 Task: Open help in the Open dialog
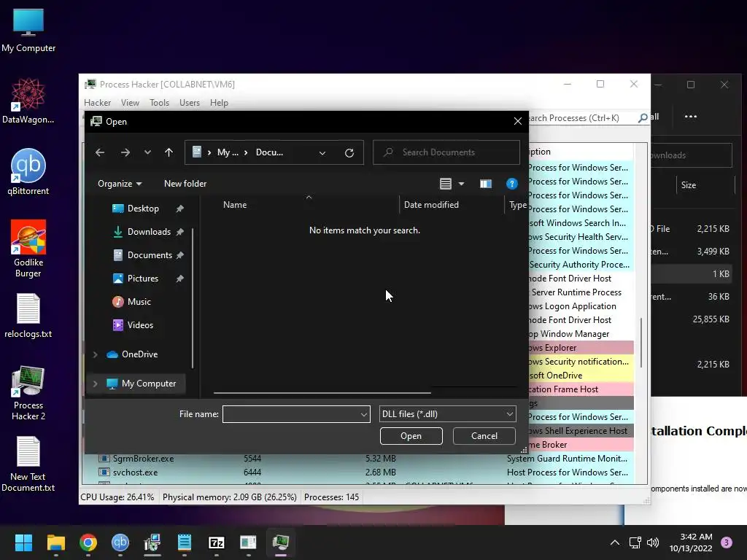[511, 184]
